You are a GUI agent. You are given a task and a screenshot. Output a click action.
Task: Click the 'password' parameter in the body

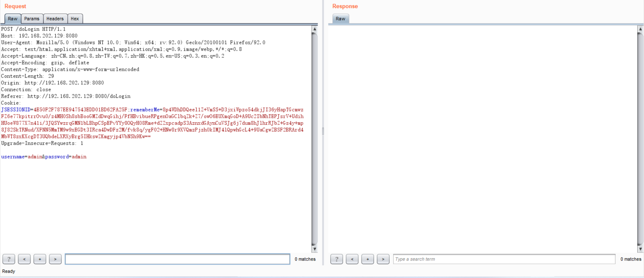(x=57, y=157)
